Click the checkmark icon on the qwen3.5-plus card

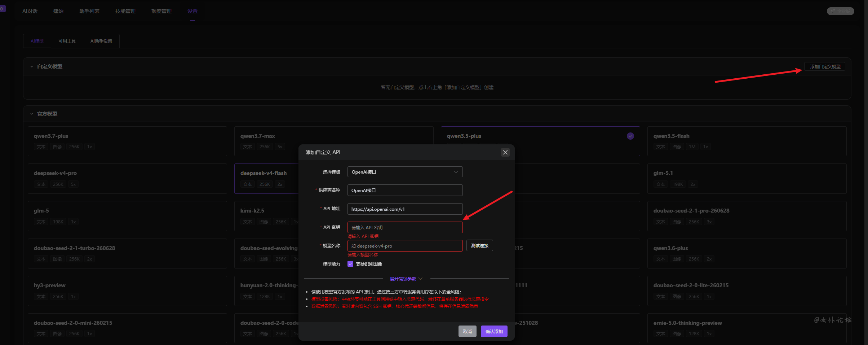(630, 136)
